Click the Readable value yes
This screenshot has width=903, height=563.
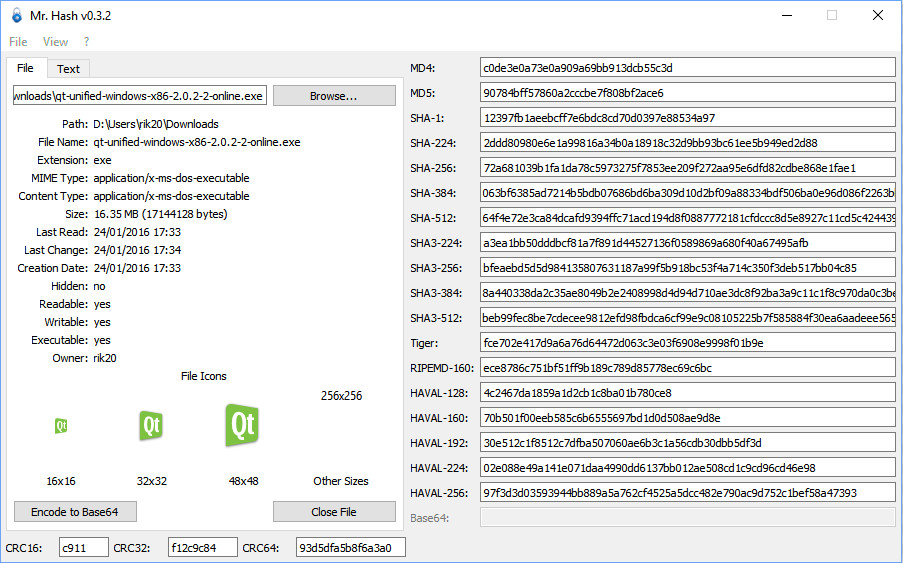(102, 304)
